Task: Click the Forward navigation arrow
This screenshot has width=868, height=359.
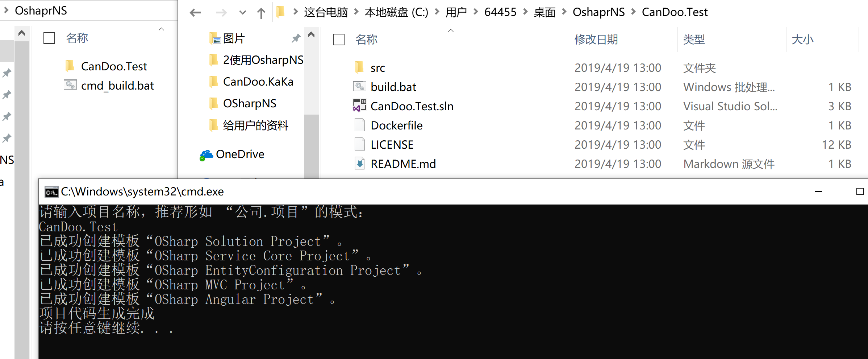Action: 221,12
